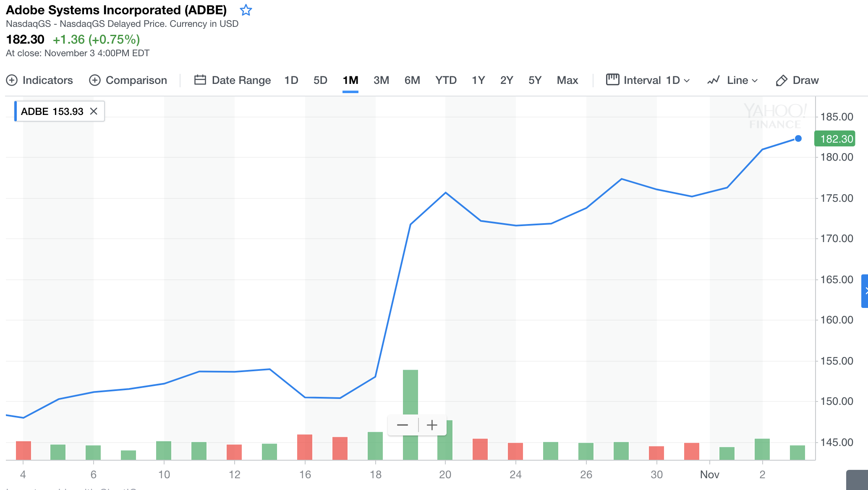The image size is (868, 490).
Task: Show the Max time range
Action: pos(567,80)
